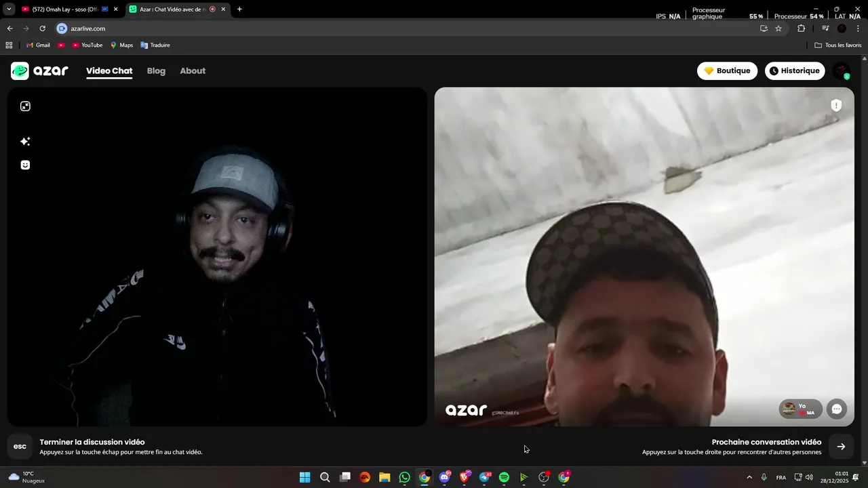868x488 pixels.
Task: Open the Chrome profile avatar
Action: point(842,28)
